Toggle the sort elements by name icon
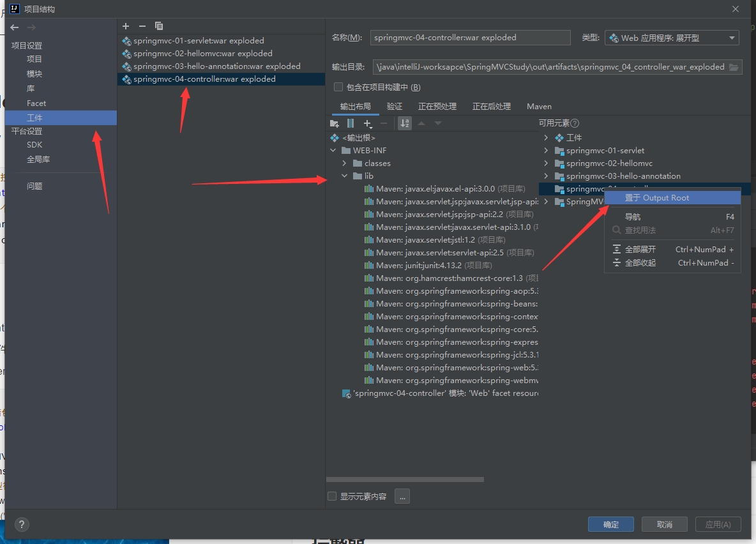 point(405,123)
